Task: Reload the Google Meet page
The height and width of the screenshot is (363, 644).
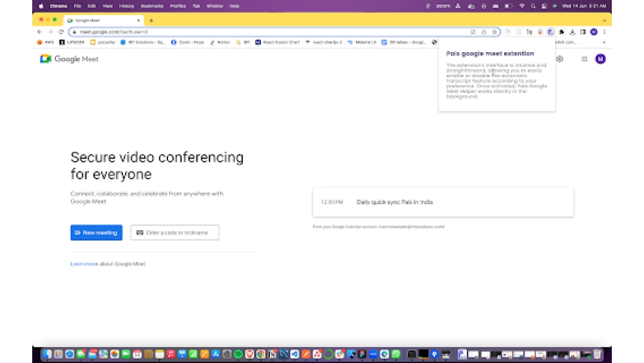Action: point(61,32)
